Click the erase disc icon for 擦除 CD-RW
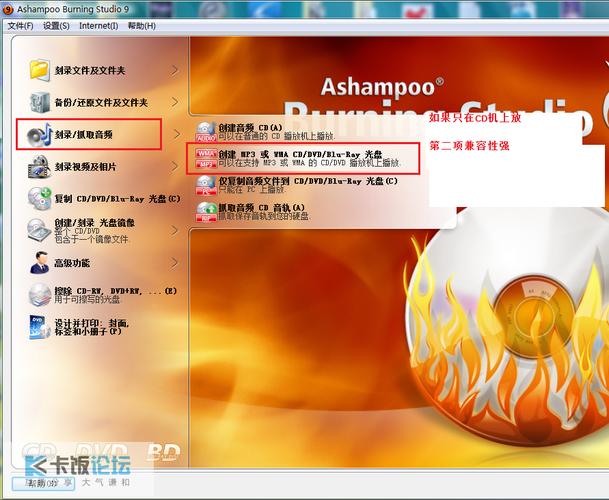Viewport: 609px width, 500px height. (40, 295)
